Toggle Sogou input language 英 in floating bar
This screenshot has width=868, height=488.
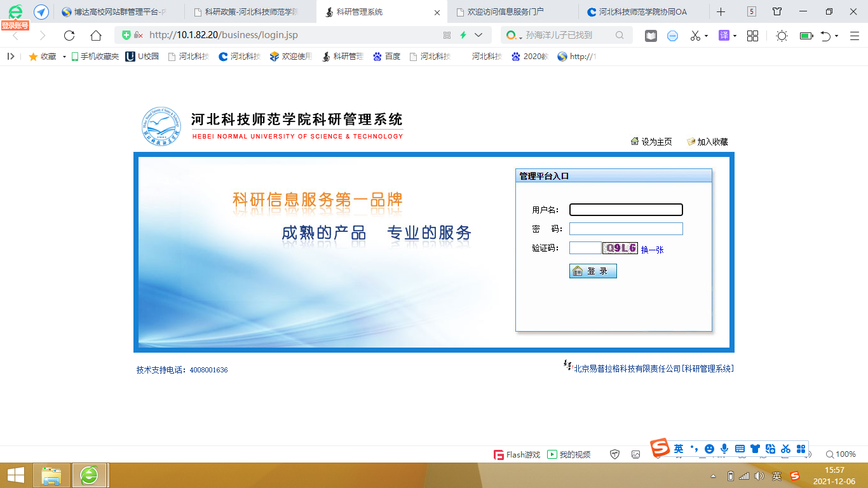(679, 449)
